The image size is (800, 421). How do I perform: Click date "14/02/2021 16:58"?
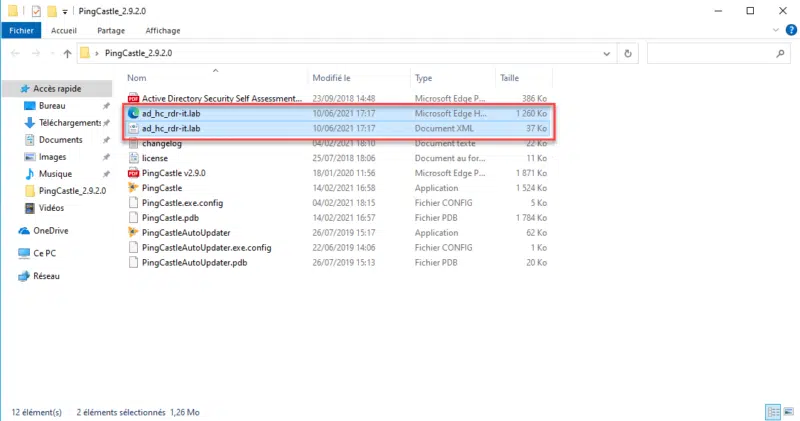pos(343,188)
